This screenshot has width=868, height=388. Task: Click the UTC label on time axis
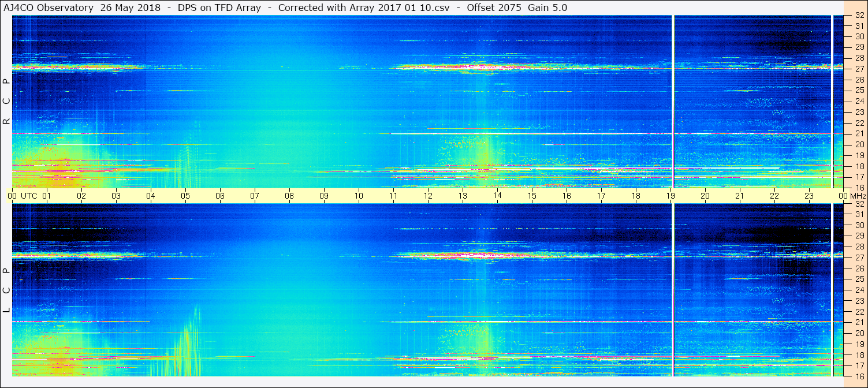point(29,196)
